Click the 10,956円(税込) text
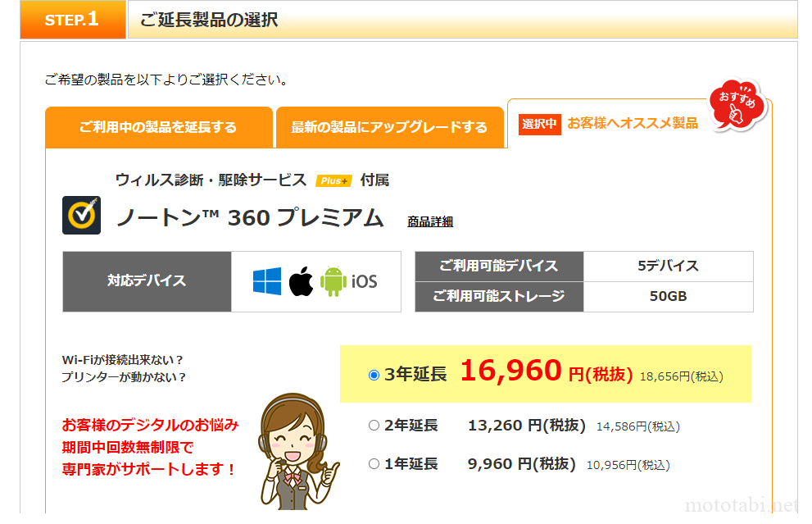 pos(628,465)
